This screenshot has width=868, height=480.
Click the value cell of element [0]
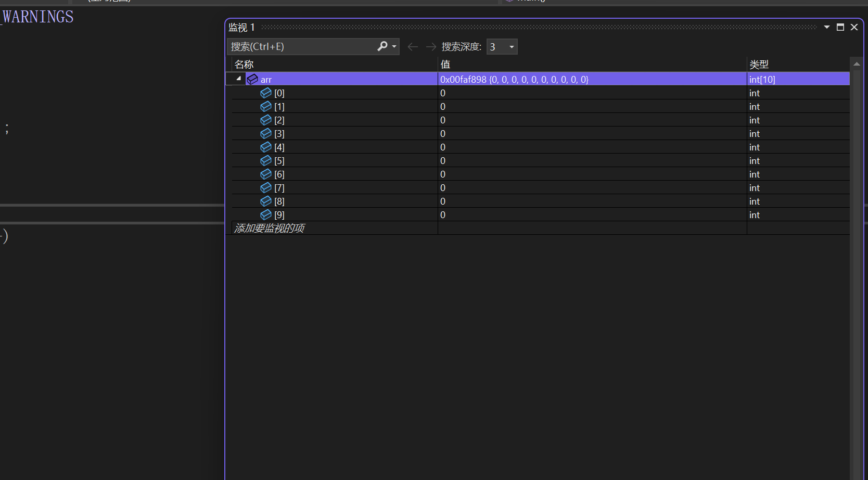tap(592, 93)
